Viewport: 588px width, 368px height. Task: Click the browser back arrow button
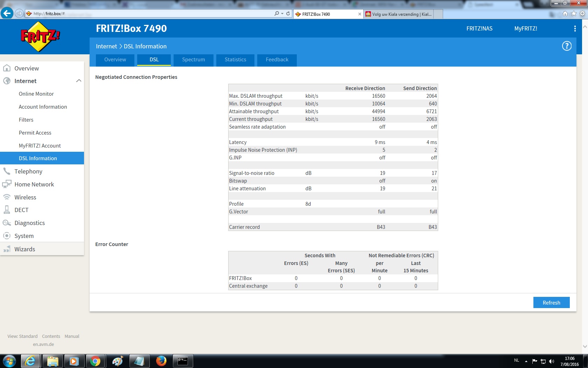tap(7, 13)
